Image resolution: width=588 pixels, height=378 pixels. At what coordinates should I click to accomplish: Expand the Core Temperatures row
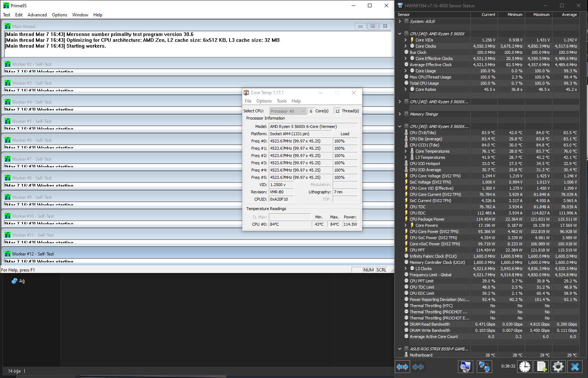coord(406,151)
